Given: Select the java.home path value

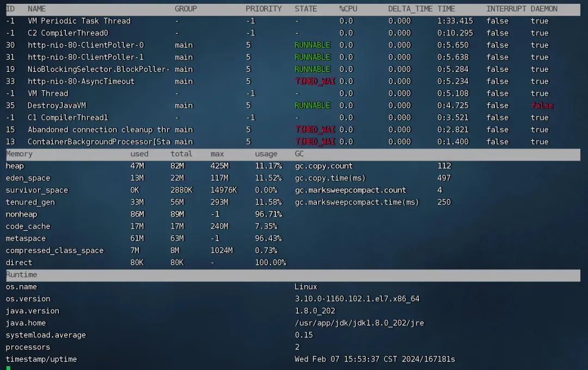Looking at the screenshot, I should tap(359, 323).
